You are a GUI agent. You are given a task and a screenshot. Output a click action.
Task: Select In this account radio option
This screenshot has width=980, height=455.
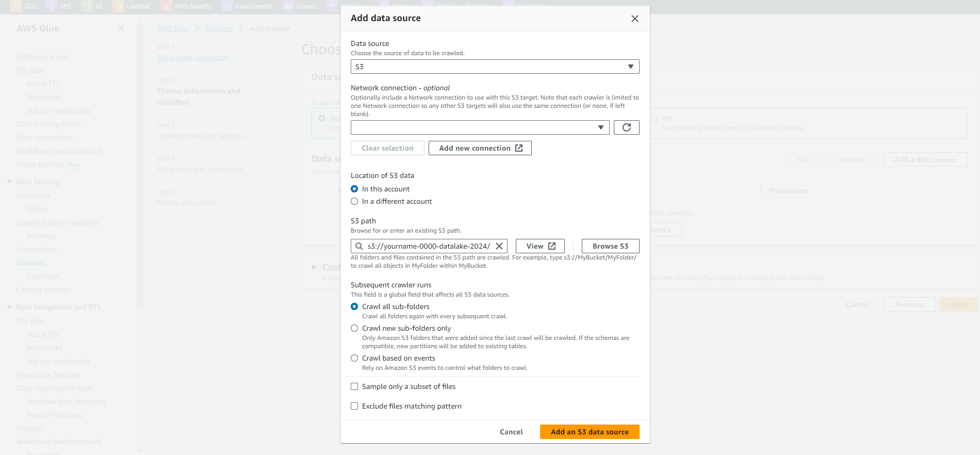click(354, 189)
